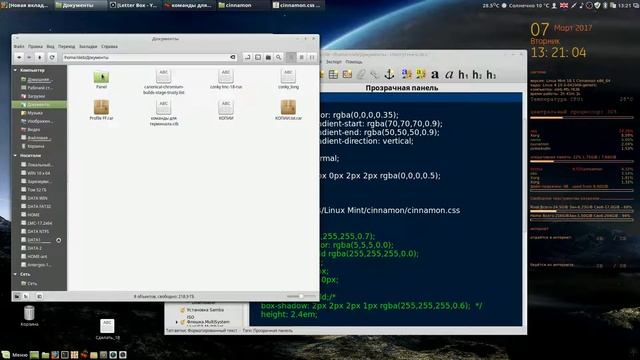Toggle the location entry button next to the path field

[x=247, y=58]
